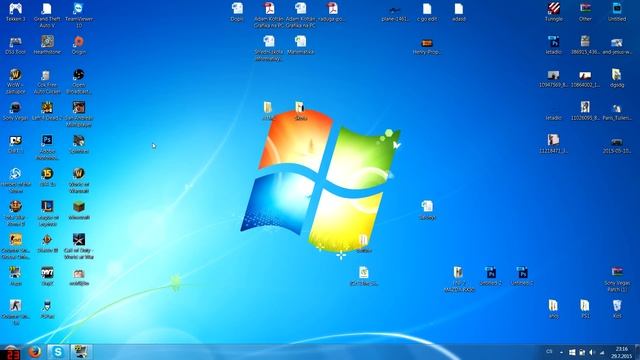The width and height of the screenshot is (640, 360).
Task: Launch Minecraft from the desktop
Action: [x=79, y=211]
